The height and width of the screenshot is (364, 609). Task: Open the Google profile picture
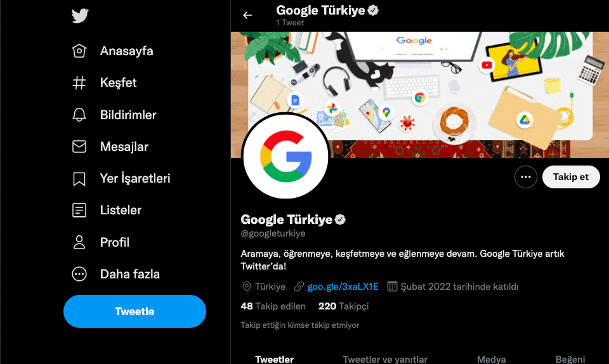coord(285,157)
